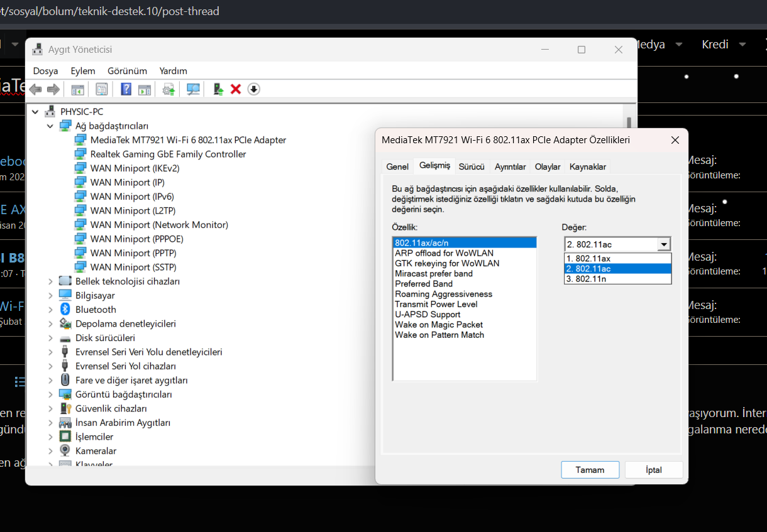
Task: Expand the İşlemciler category
Action: click(50, 437)
